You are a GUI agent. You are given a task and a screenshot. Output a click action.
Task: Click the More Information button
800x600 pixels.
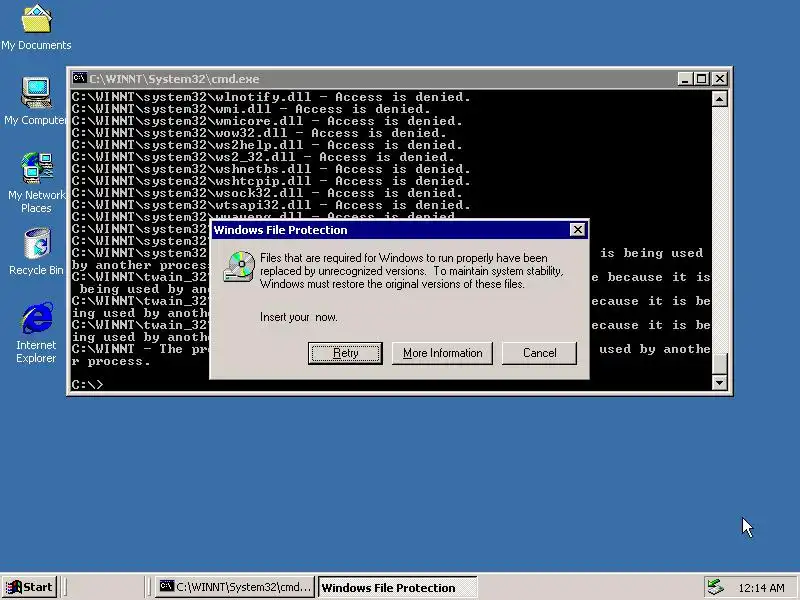coord(442,353)
